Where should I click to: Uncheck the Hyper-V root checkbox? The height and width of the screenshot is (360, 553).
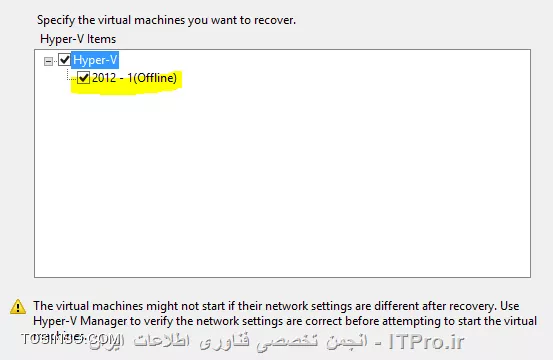click(65, 60)
